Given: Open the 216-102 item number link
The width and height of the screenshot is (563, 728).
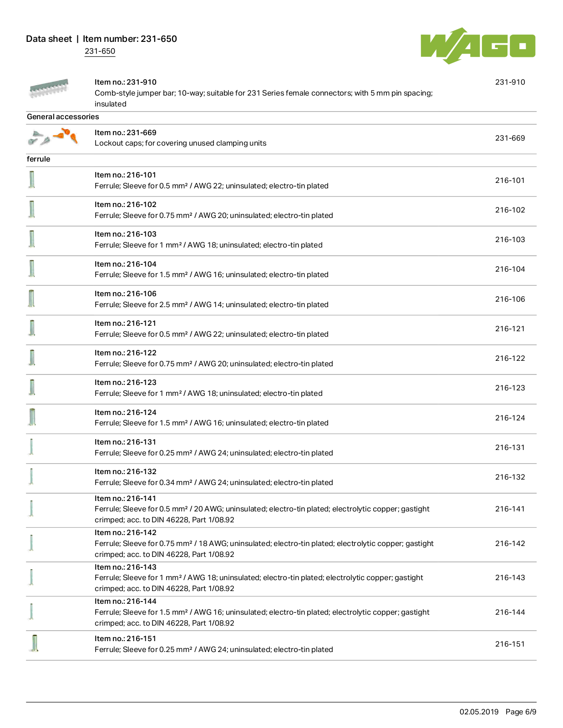Looking at the screenshot, I should 510,210.
